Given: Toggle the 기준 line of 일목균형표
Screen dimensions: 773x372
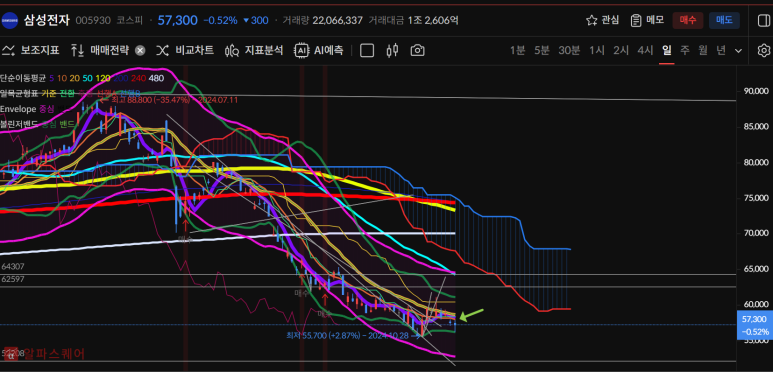Looking at the screenshot, I should coord(49,93).
